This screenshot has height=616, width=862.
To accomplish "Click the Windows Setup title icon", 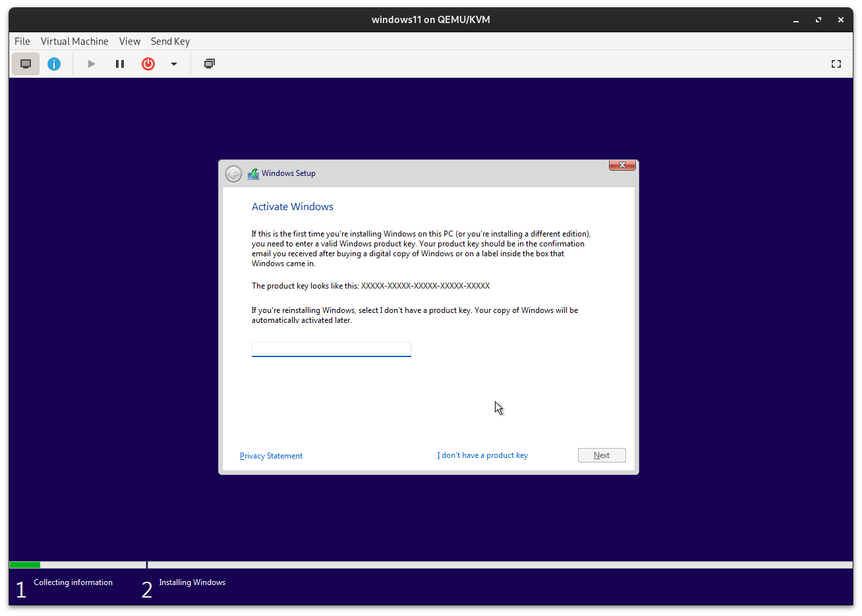I will pyautogui.click(x=253, y=173).
